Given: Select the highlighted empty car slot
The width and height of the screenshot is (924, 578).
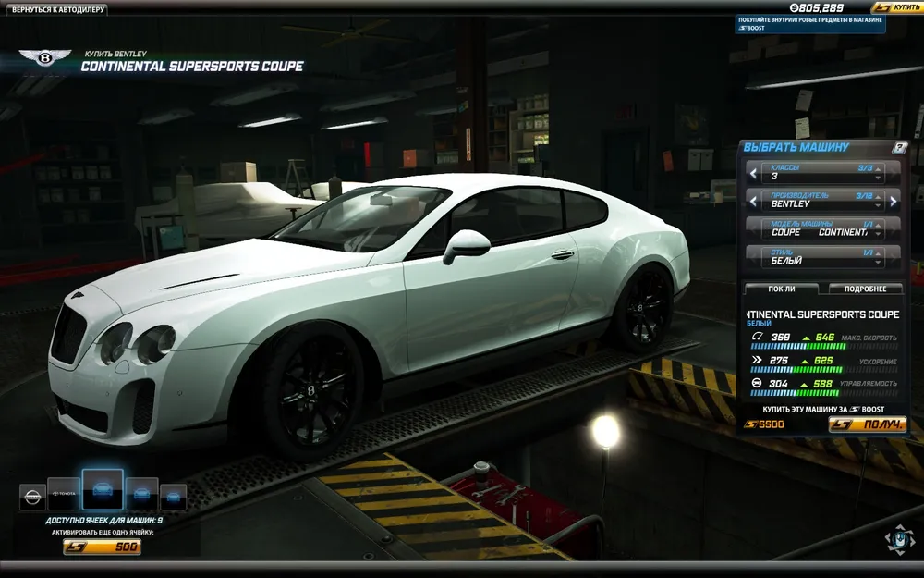Looking at the screenshot, I should (x=103, y=489).
